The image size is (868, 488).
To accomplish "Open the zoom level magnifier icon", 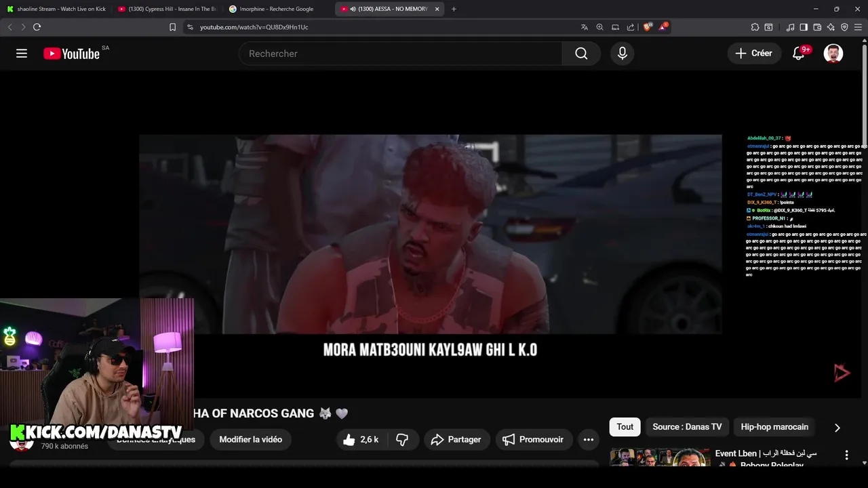I will (599, 27).
